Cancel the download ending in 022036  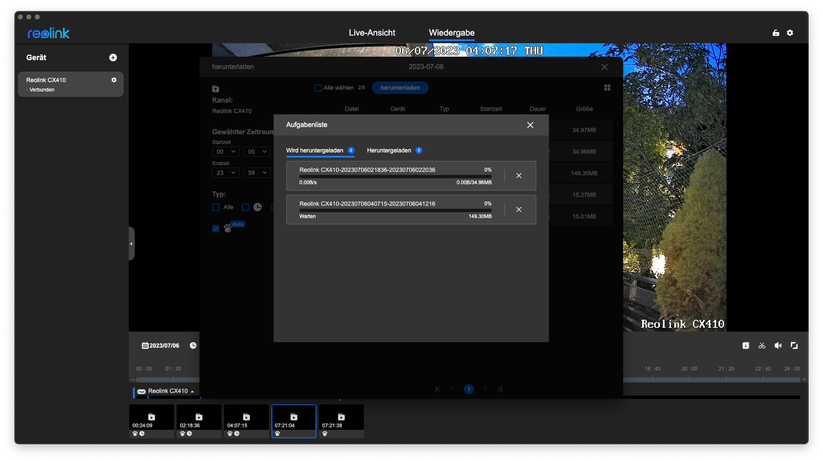coord(519,176)
